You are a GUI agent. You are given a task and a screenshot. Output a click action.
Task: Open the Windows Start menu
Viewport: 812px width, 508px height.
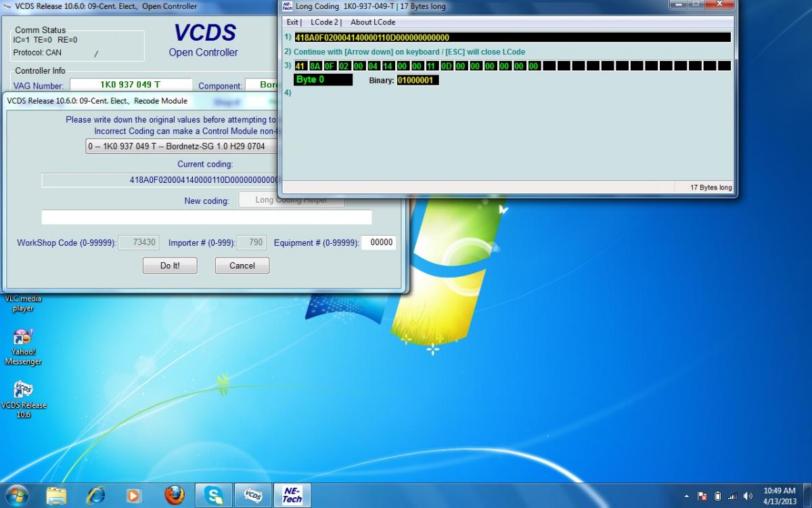click(x=17, y=495)
